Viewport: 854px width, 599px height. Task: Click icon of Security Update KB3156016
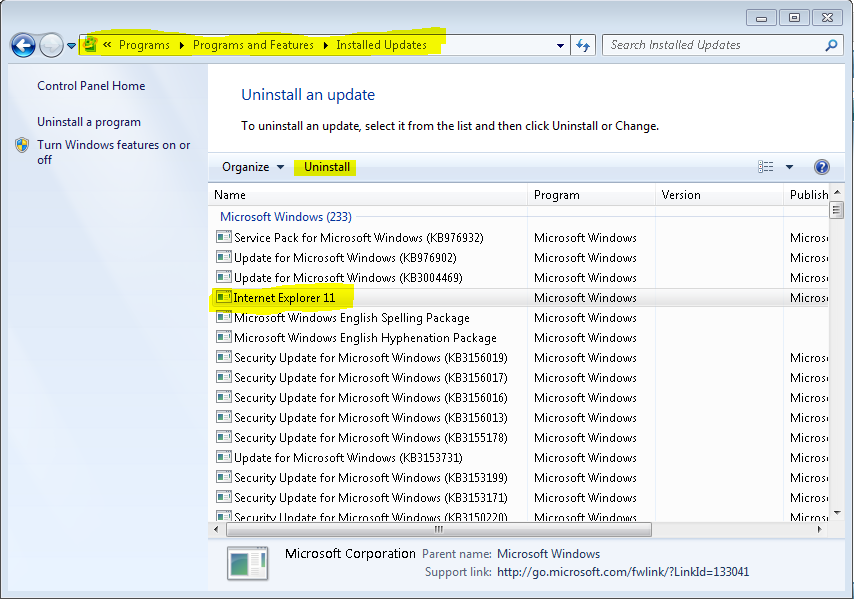(223, 396)
